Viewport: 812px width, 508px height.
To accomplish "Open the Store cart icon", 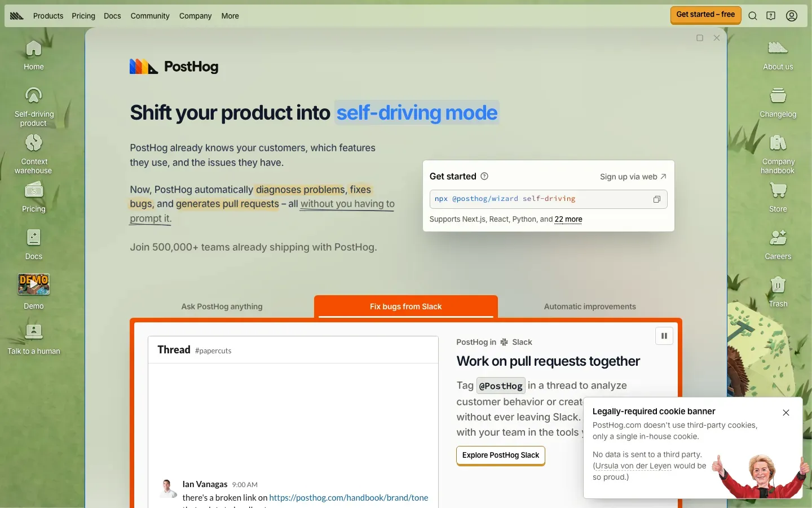I will click(778, 197).
